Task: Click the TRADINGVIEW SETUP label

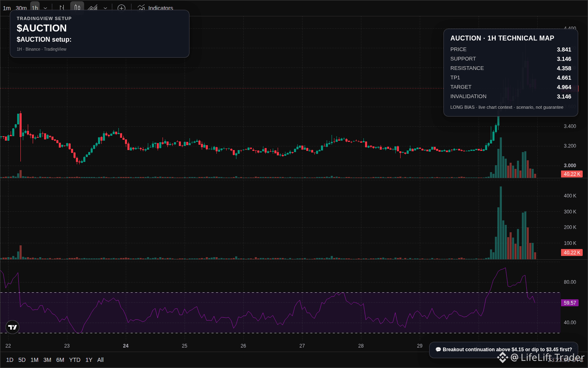Action: [44, 18]
